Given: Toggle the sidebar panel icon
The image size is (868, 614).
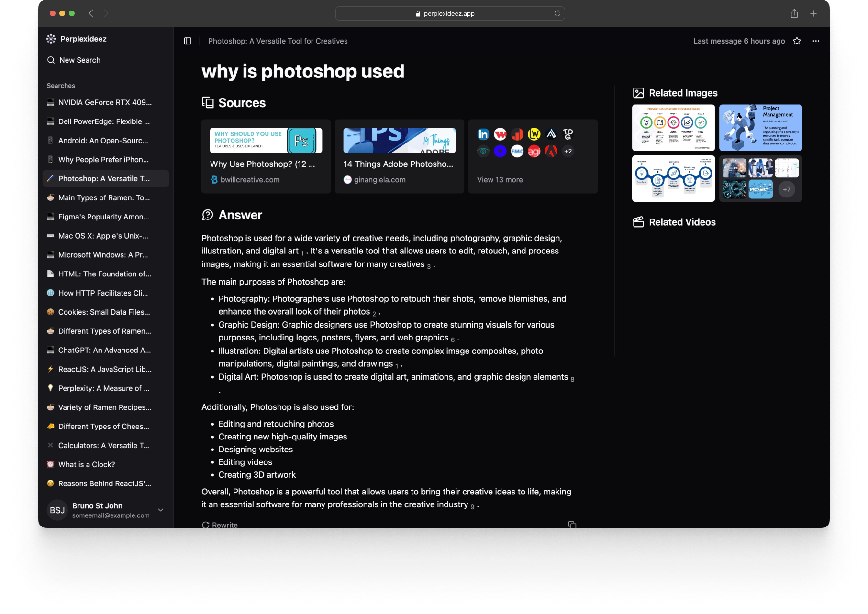Looking at the screenshot, I should coord(188,41).
